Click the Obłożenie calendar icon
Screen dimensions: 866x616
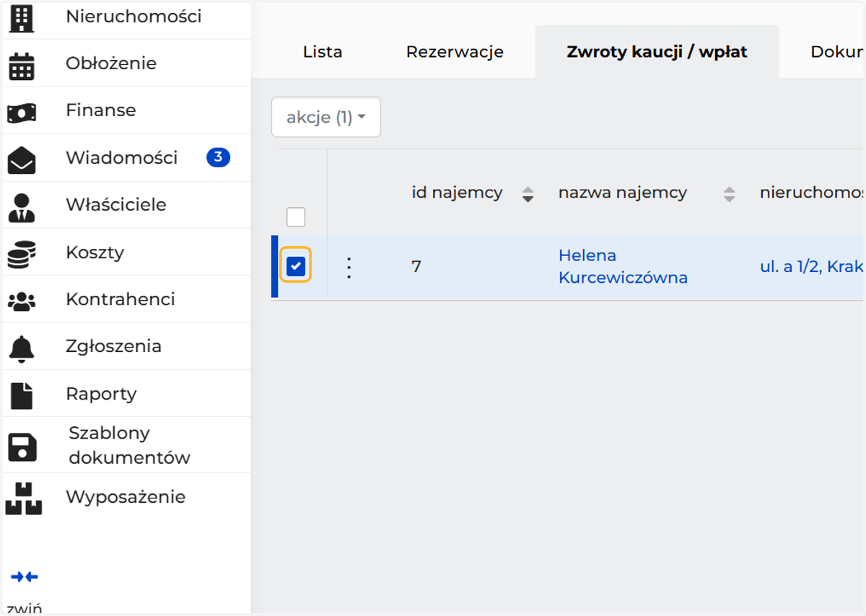click(22, 66)
